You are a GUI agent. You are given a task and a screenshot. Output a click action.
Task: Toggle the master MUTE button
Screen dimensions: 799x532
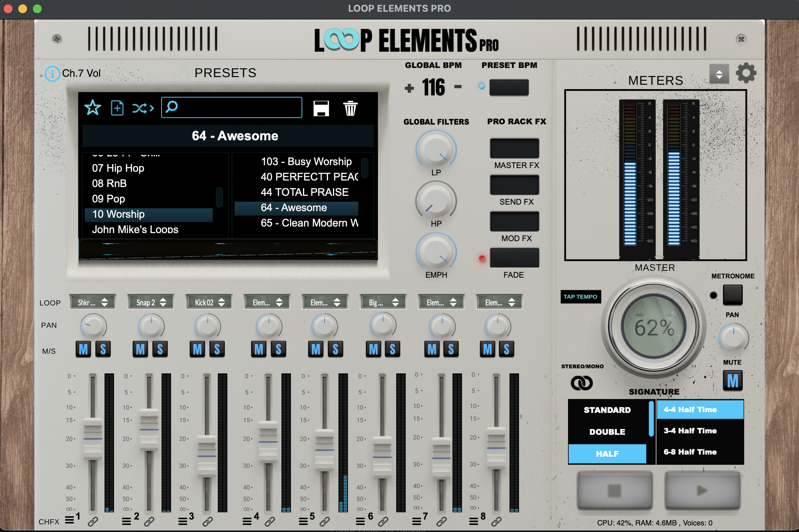tap(733, 380)
